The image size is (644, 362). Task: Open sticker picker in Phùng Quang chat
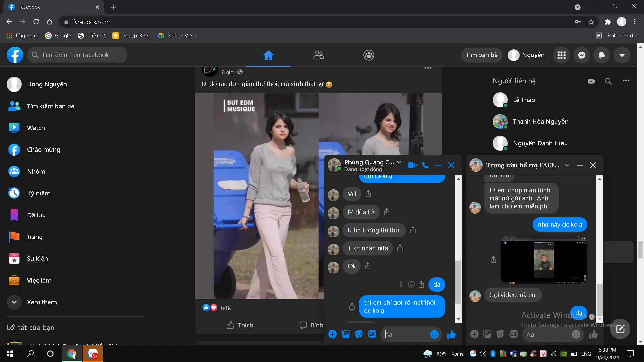pyautogui.click(x=359, y=334)
